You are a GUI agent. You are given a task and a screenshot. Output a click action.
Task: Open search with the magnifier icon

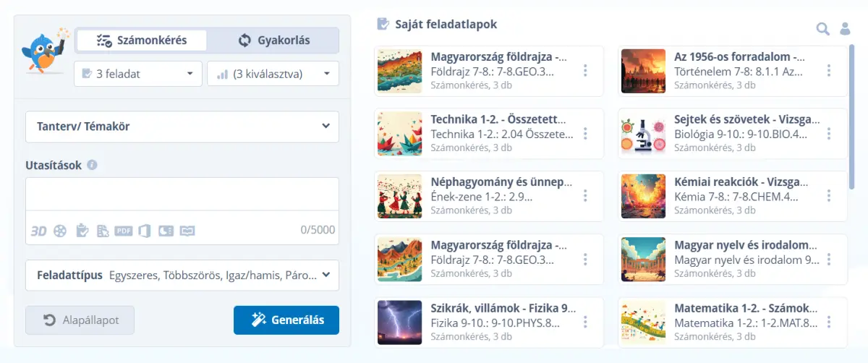click(x=822, y=29)
